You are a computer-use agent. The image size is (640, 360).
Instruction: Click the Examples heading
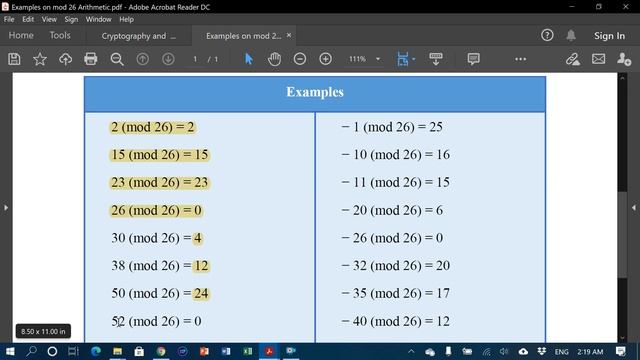tap(315, 92)
